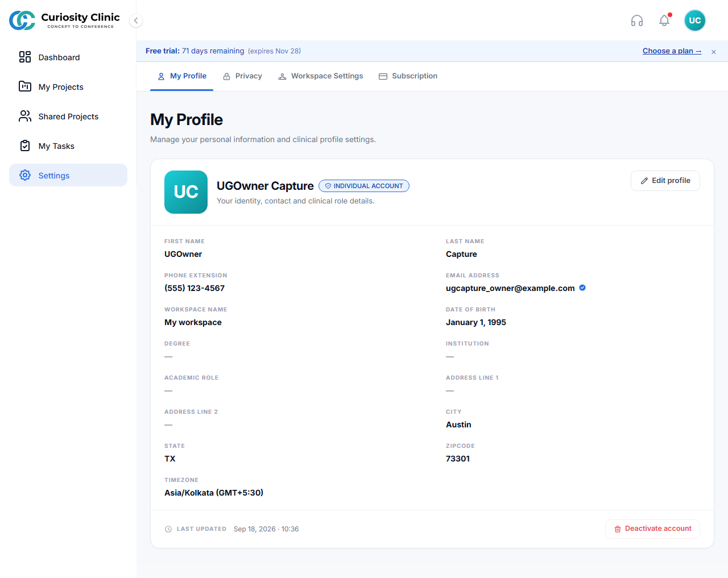Click the phone number (555) 123-4567
Viewport: 728px width, 578px height.
(195, 288)
